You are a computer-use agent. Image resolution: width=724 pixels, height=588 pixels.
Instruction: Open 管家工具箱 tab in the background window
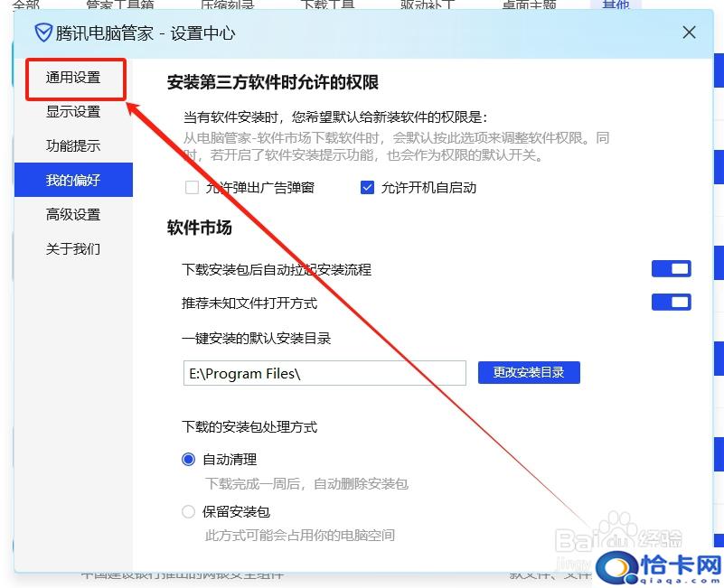120,5
